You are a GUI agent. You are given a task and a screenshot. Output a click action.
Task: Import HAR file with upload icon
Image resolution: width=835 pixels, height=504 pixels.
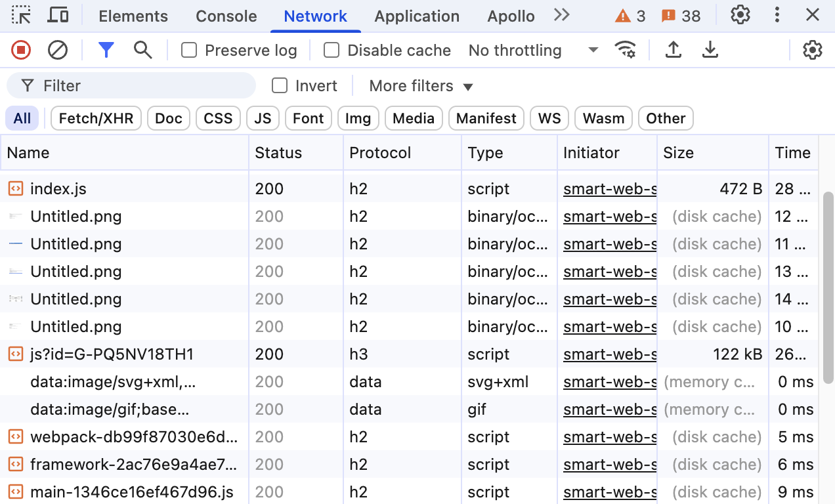click(674, 50)
